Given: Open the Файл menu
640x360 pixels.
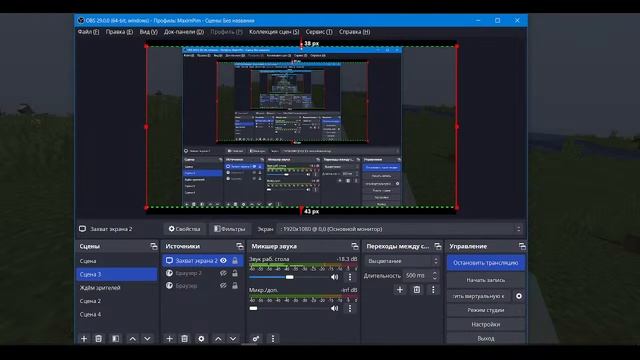Looking at the screenshot, I should 88,32.
